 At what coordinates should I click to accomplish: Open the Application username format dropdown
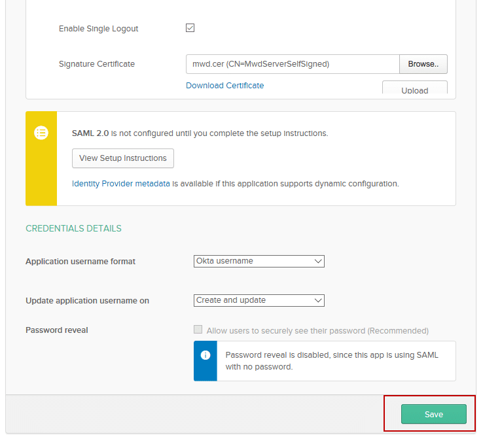(x=259, y=261)
